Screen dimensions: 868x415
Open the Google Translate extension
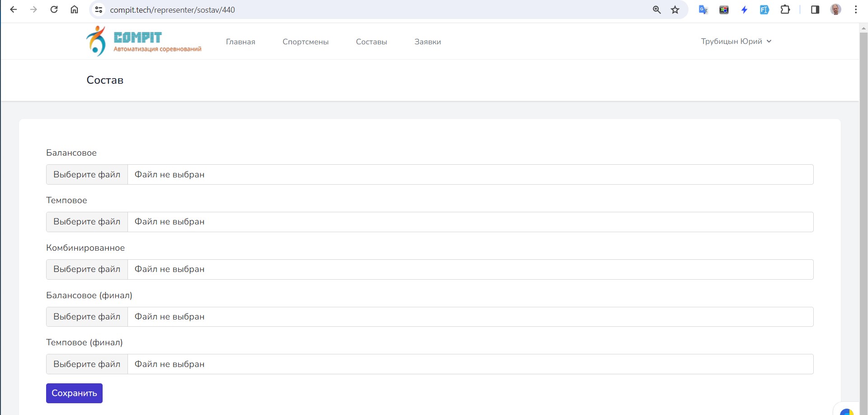coord(703,10)
